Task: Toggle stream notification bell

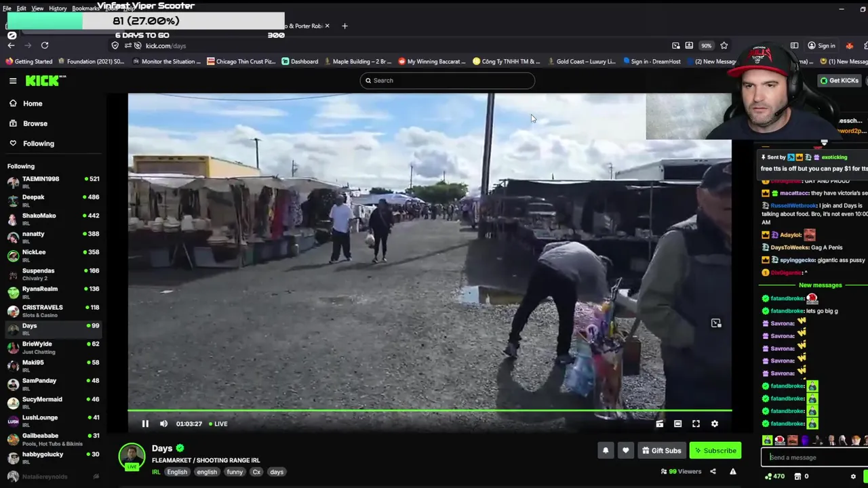Action: pyautogui.click(x=606, y=451)
